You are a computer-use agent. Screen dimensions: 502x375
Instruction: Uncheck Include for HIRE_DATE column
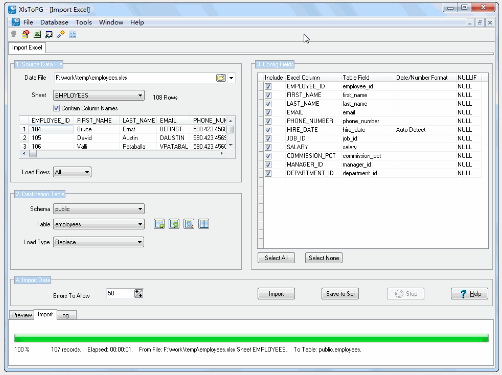pos(268,130)
